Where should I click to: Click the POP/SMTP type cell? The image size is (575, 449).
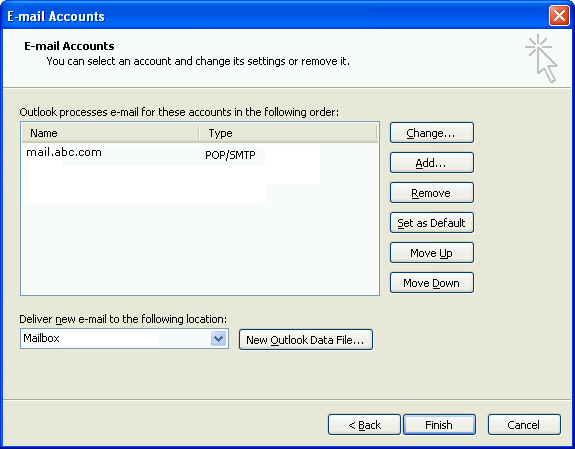(230, 155)
